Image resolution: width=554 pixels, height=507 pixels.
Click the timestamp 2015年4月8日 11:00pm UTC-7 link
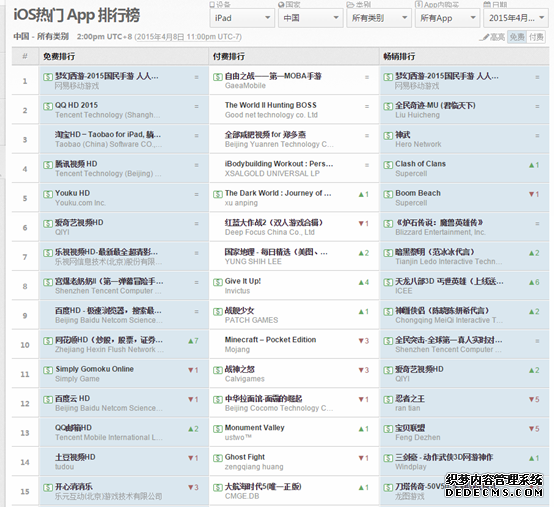pyautogui.click(x=188, y=37)
